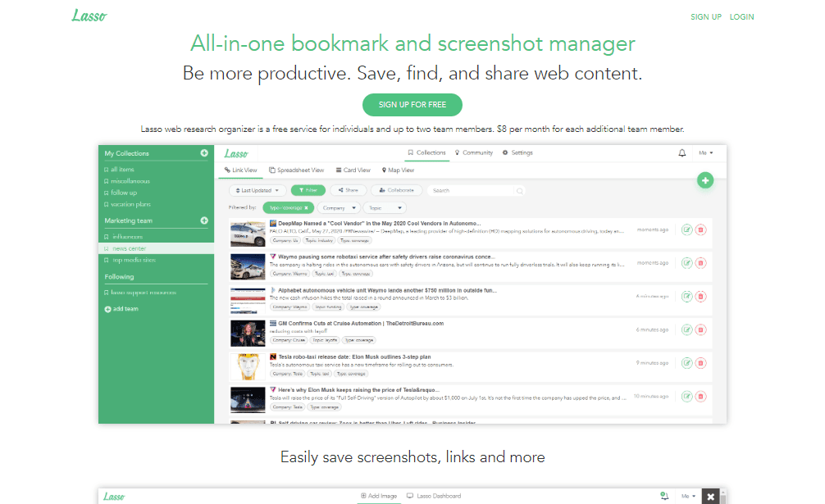Click the Lasso logo at page top

point(89,16)
